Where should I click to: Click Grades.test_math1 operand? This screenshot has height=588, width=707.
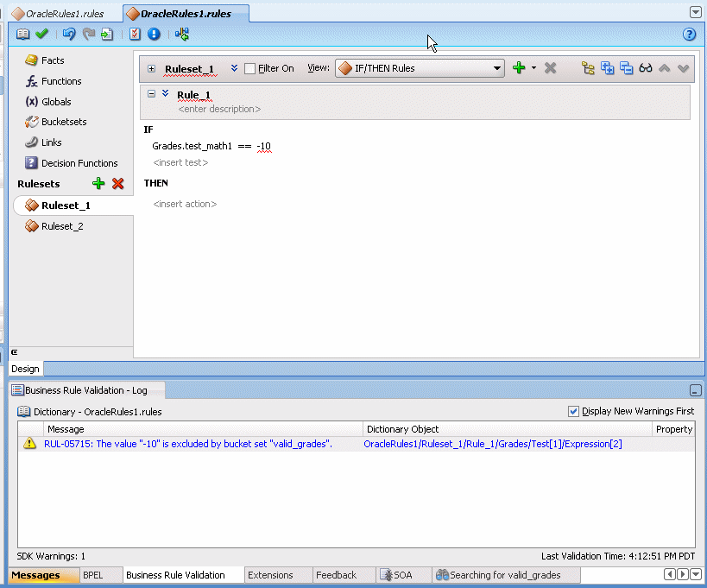(x=193, y=146)
